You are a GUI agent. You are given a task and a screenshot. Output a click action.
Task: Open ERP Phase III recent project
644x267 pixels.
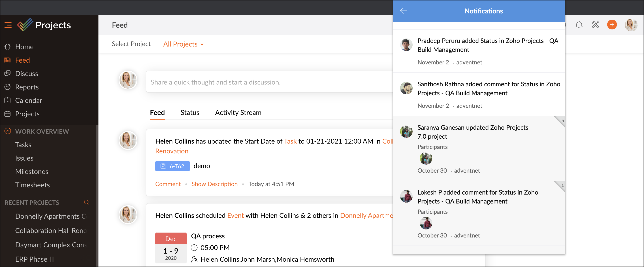[35, 259]
